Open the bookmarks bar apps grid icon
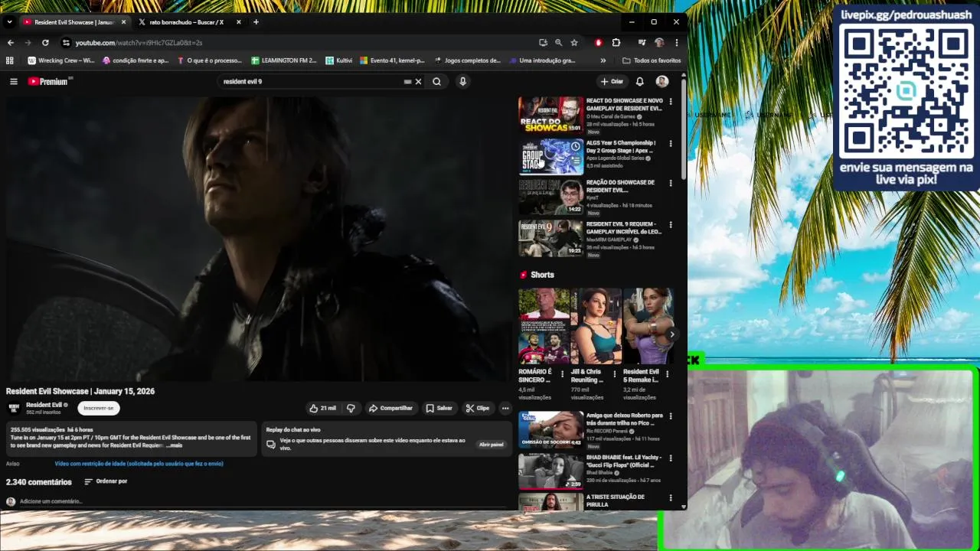 tap(10, 60)
